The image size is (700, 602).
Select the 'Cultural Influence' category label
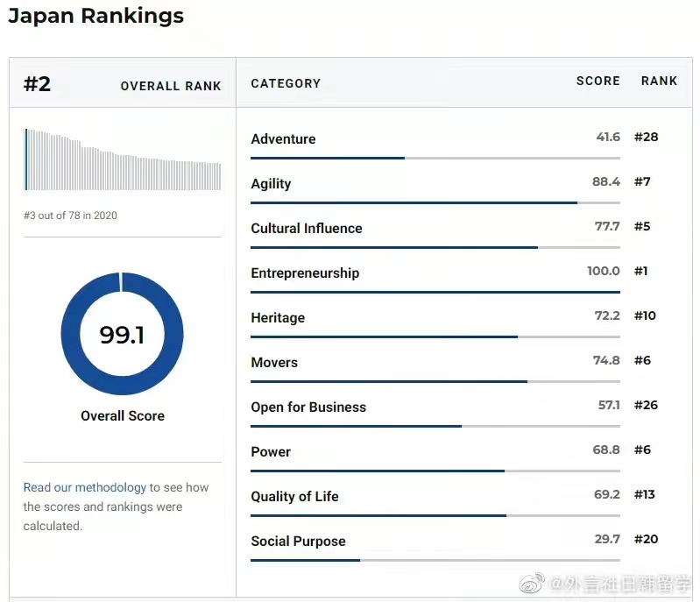click(307, 228)
